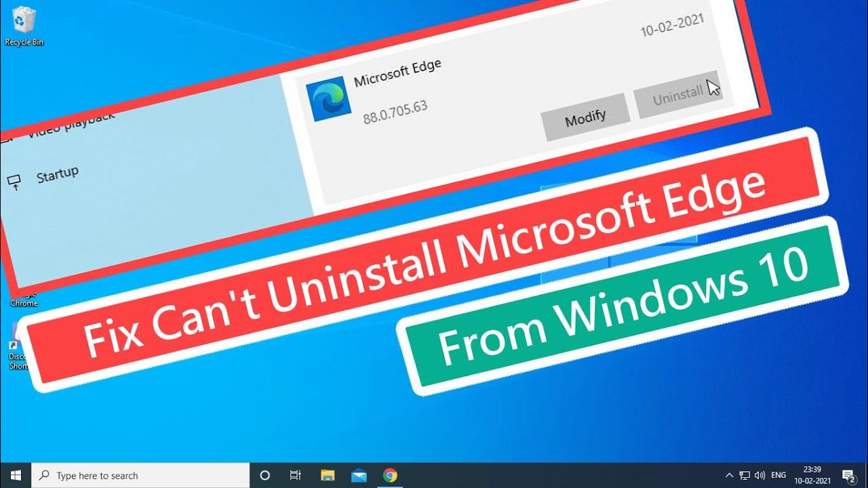Viewport: 868px width, 488px height.
Task: Open Task View on the taskbar
Action: (296, 475)
